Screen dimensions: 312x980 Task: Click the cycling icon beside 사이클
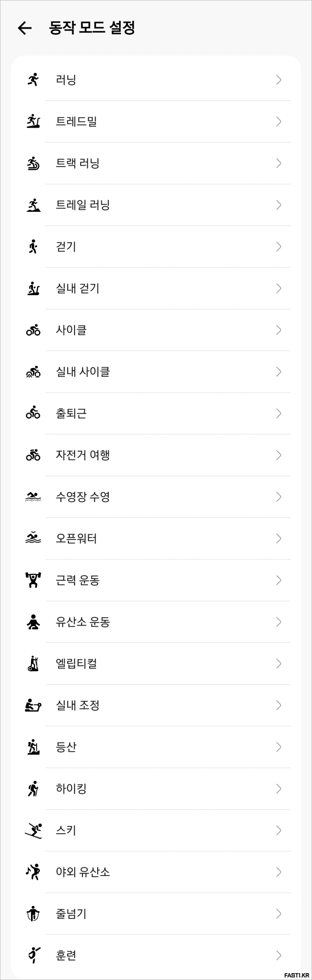[33, 330]
